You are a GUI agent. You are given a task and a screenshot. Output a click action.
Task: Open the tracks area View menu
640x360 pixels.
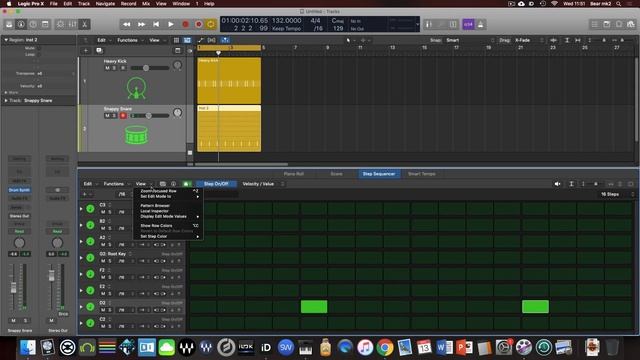point(156,40)
